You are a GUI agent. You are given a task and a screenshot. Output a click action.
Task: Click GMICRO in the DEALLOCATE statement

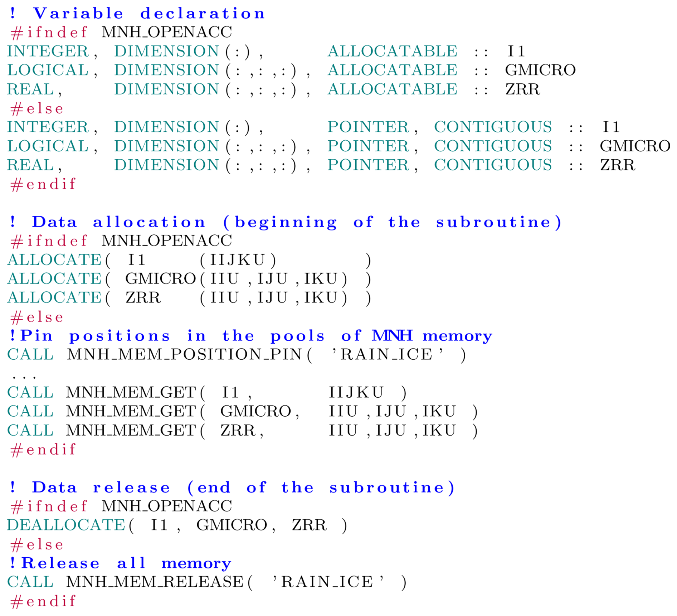[232, 525]
